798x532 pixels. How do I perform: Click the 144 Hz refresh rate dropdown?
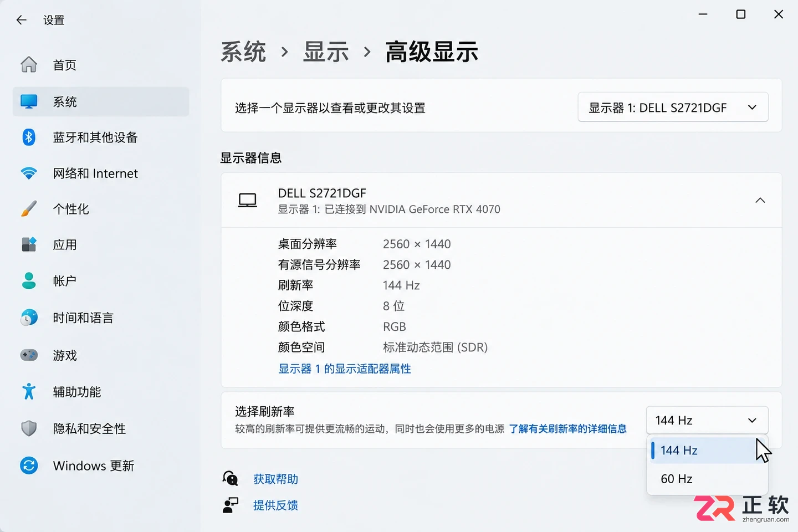click(x=707, y=420)
